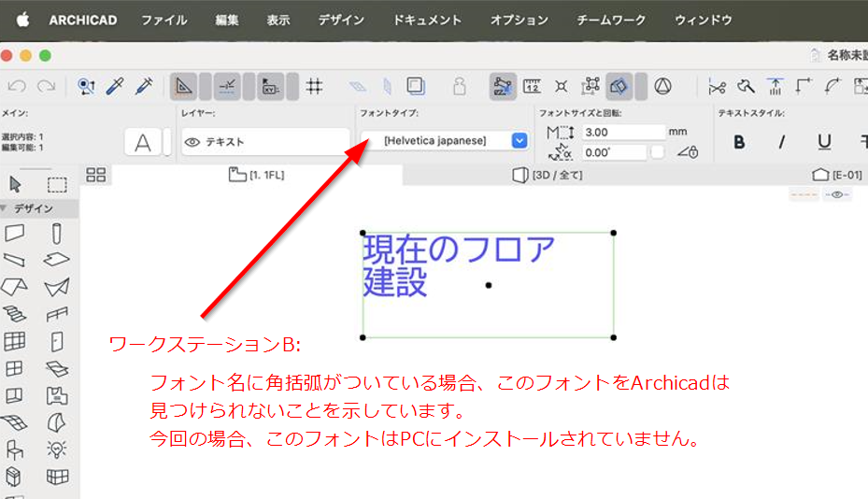Open the ドキュメント menu
The height and width of the screenshot is (499, 868).
(427, 20)
